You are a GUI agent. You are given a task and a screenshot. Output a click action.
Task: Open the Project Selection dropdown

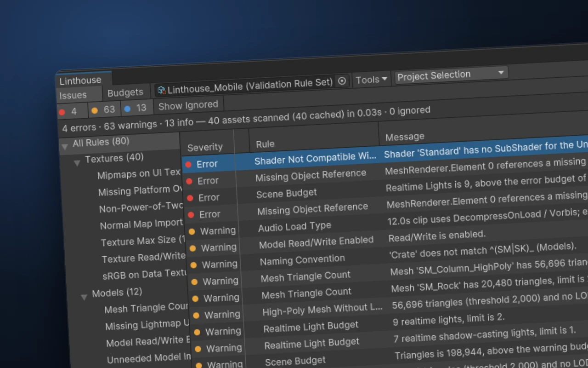451,74
